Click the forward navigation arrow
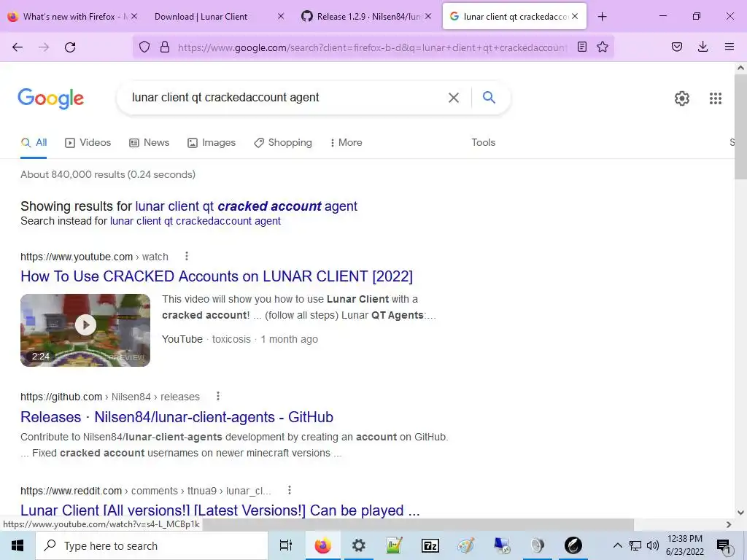 (x=44, y=47)
